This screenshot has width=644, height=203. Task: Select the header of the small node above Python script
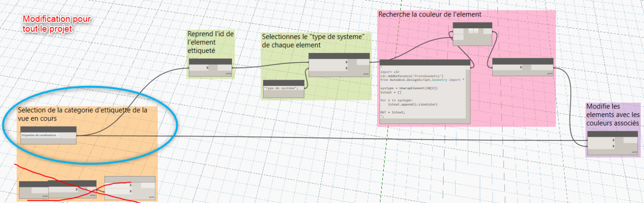472,25
